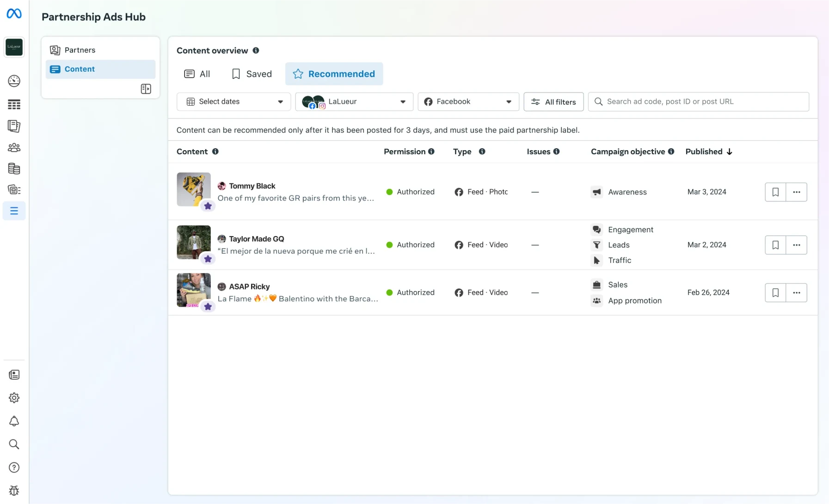Image resolution: width=829 pixels, height=504 pixels.
Task: Open more options for ASAP Ricky row
Action: coord(796,292)
